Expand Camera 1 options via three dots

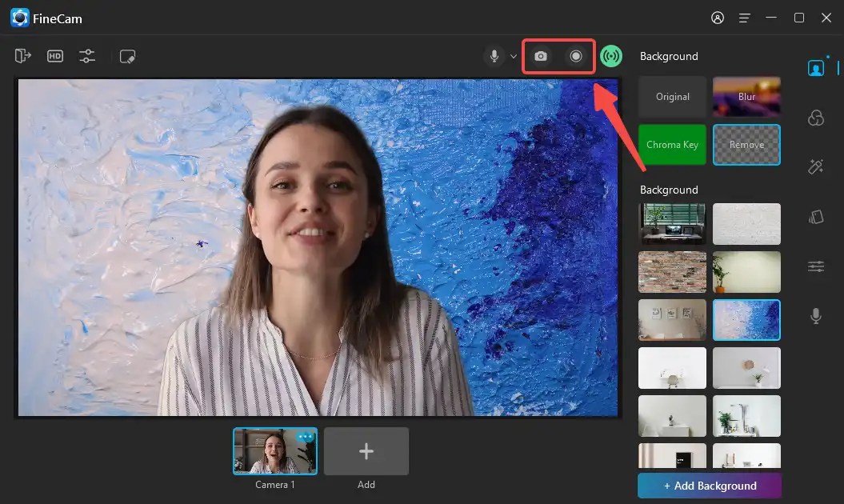(x=304, y=435)
